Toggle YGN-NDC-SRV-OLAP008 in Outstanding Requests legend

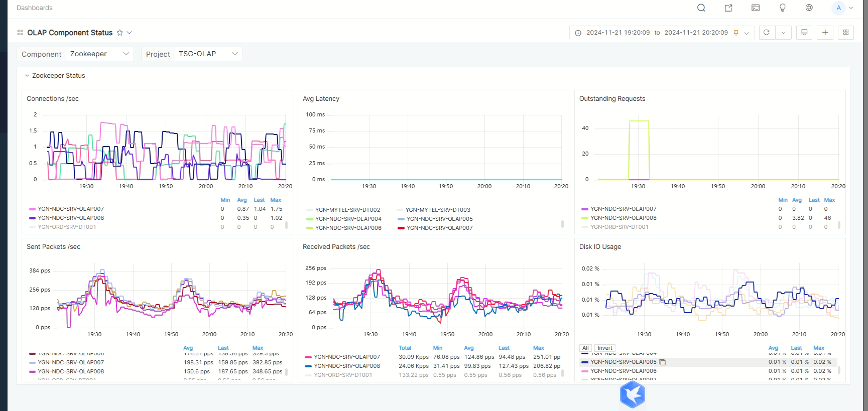pyautogui.click(x=623, y=218)
